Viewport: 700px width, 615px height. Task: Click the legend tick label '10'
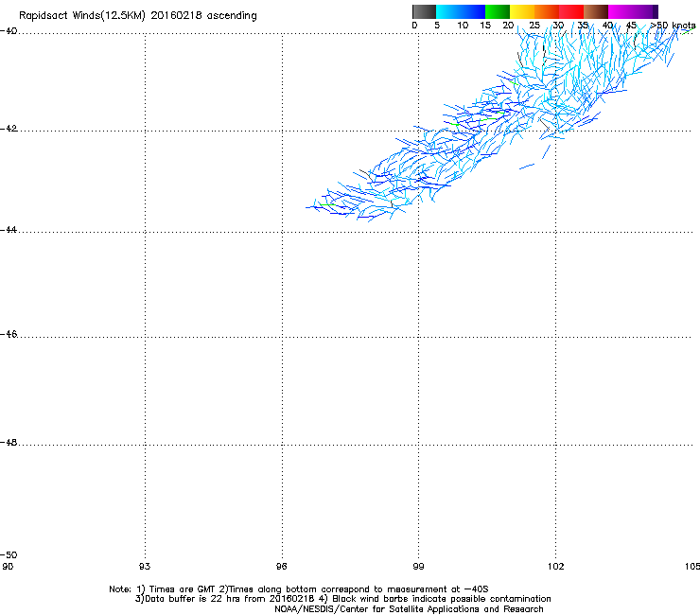click(463, 26)
